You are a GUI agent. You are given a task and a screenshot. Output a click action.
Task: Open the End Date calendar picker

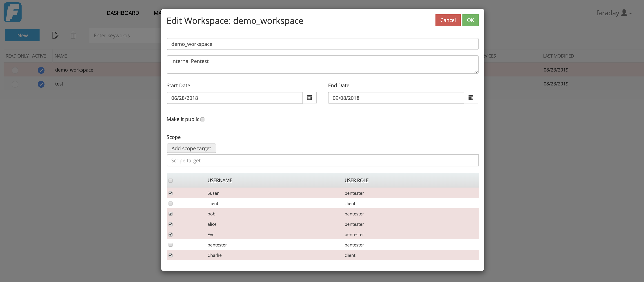(471, 98)
